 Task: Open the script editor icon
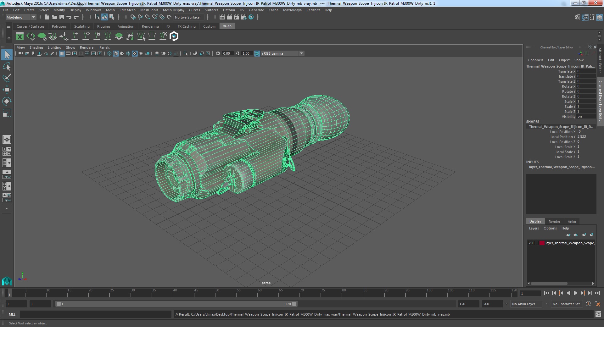tap(598, 314)
